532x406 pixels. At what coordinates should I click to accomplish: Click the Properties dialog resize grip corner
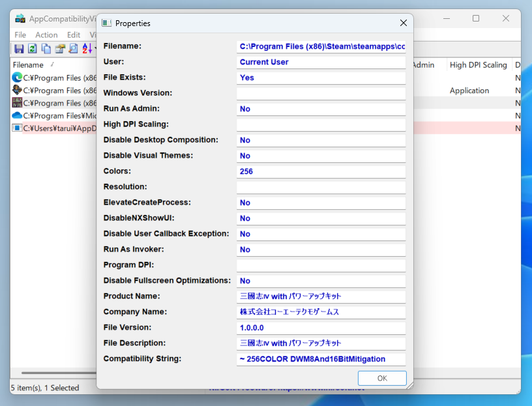(x=409, y=385)
